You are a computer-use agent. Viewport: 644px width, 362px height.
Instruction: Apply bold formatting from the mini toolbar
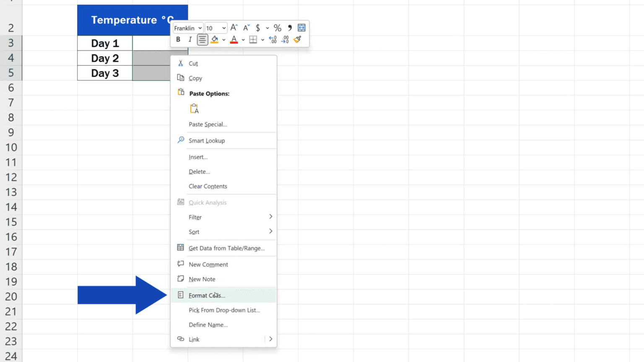click(x=178, y=39)
